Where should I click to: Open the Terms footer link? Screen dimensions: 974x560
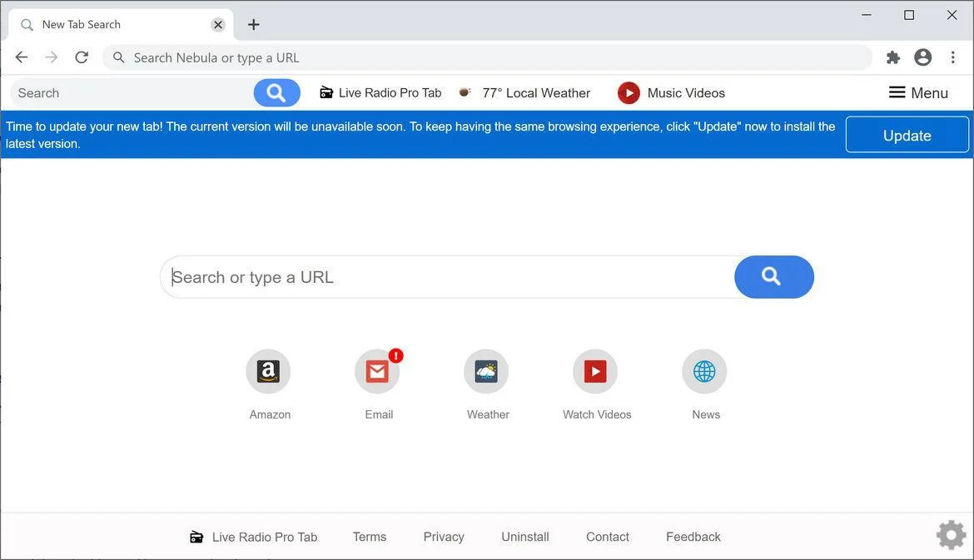pos(370,537)
